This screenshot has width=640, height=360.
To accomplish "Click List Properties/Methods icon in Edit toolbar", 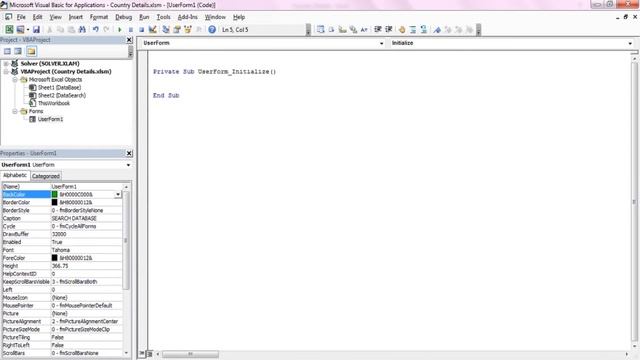I will pos(320,29).
